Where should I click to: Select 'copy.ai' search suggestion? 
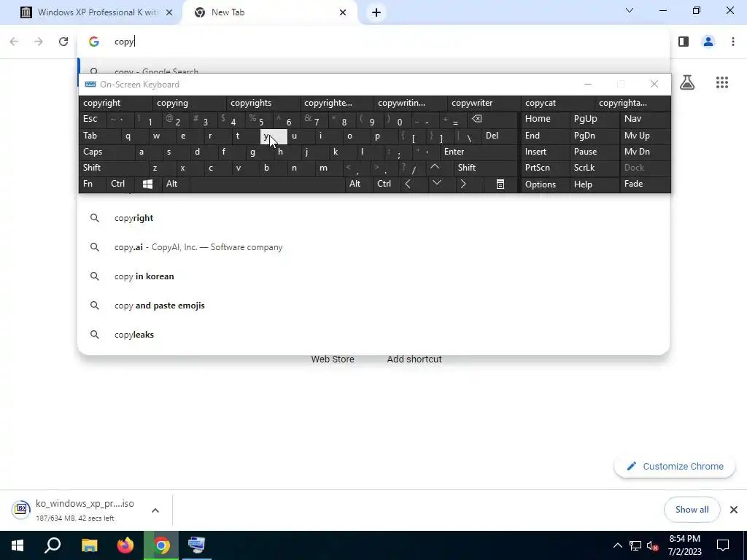pos(373,247)
